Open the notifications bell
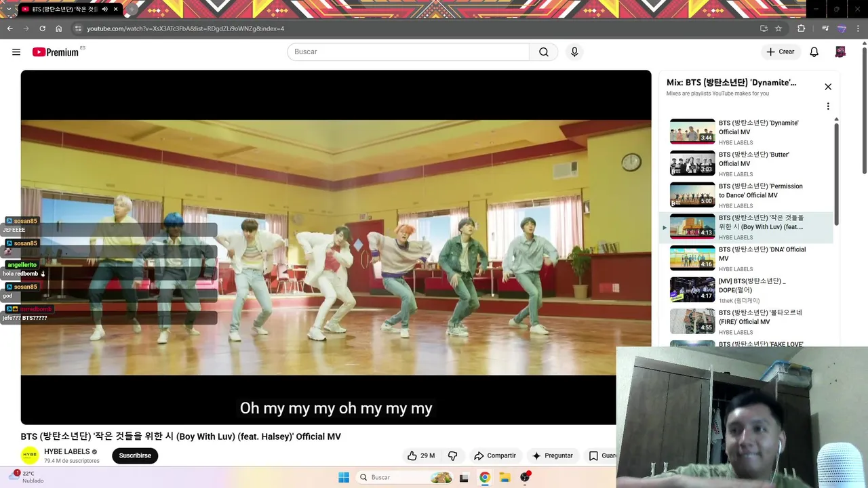Screen dimensions: 868x488 (x=814, y=52)
